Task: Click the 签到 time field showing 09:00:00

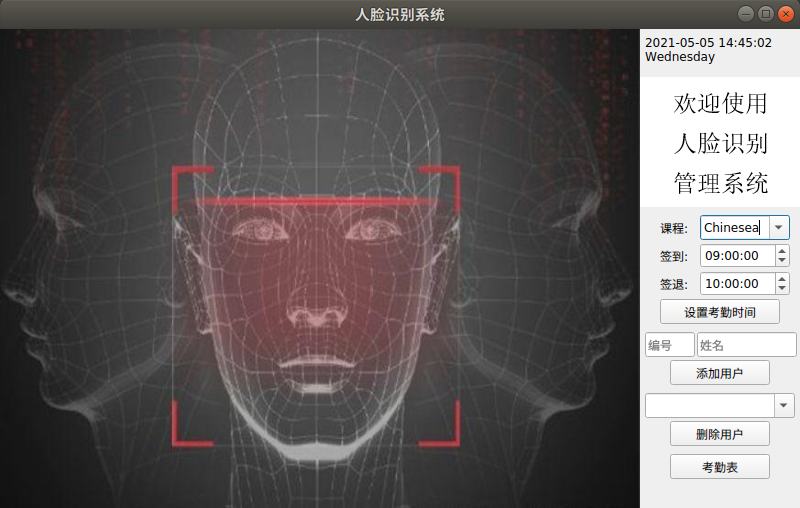Action: click(x=738, y=256)
